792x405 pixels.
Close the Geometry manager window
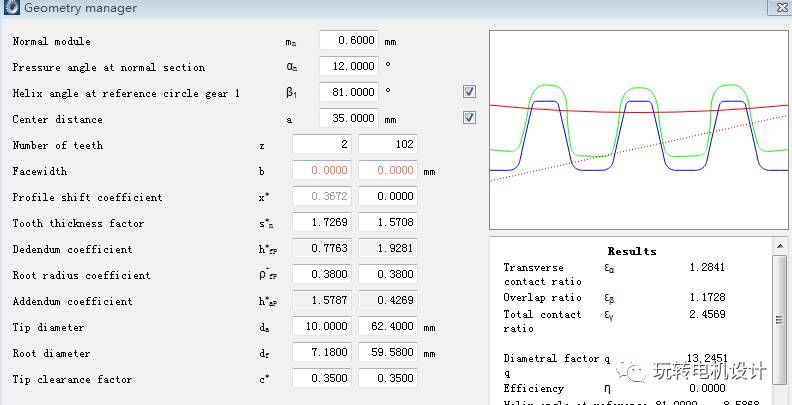[780, 7]
